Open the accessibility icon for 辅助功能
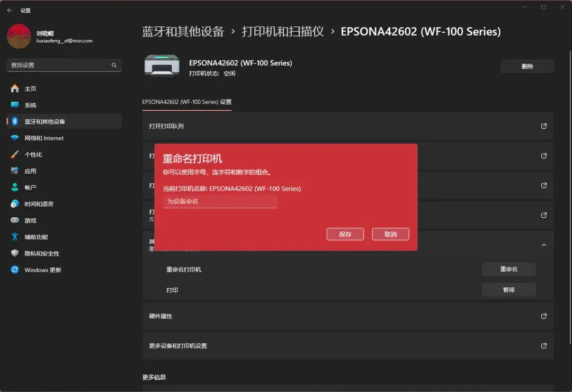 [x=15, y=237]
